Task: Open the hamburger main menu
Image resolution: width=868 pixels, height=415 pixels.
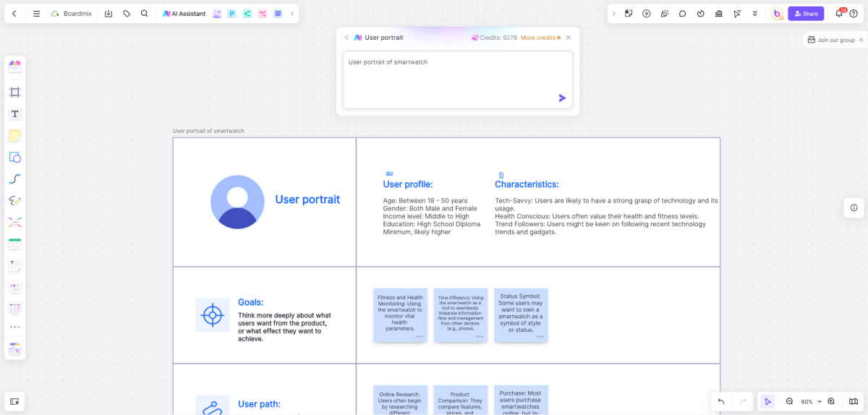Action: click(36, 14)
